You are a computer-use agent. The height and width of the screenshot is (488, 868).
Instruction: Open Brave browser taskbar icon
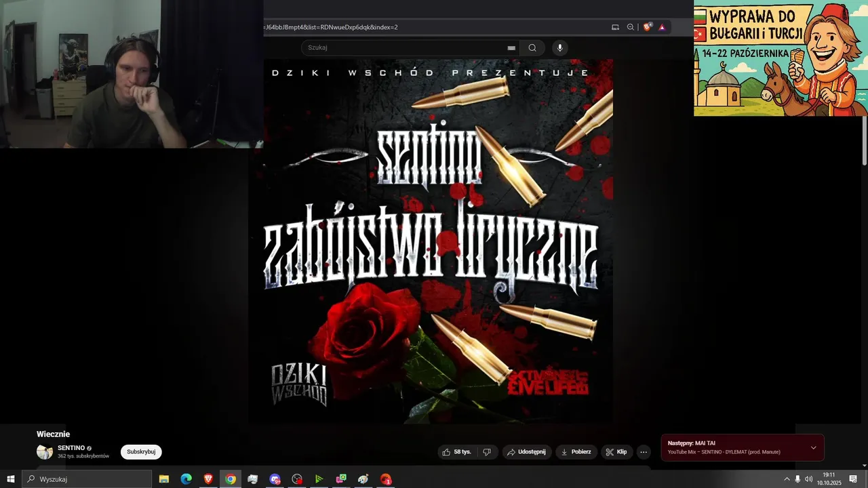tap(208, 479)
